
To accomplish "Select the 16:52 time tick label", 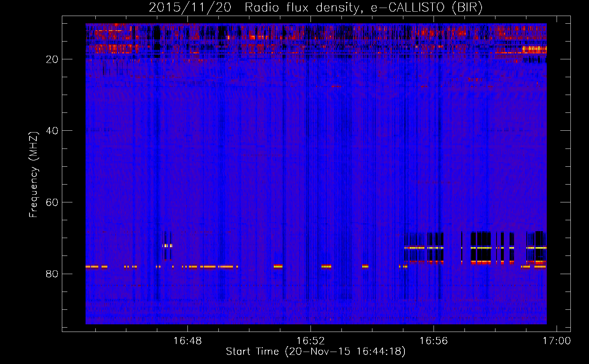I will (x=311, y=341).
